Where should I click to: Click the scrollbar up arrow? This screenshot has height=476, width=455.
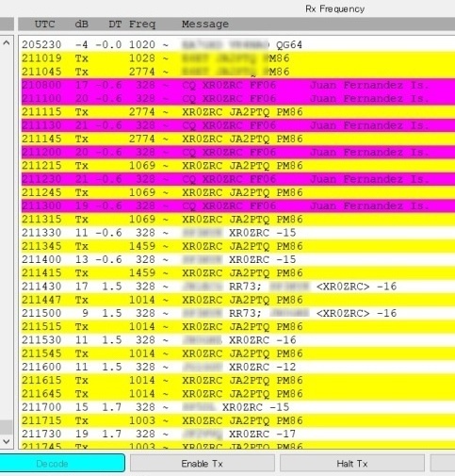click(x=7, y=42)
